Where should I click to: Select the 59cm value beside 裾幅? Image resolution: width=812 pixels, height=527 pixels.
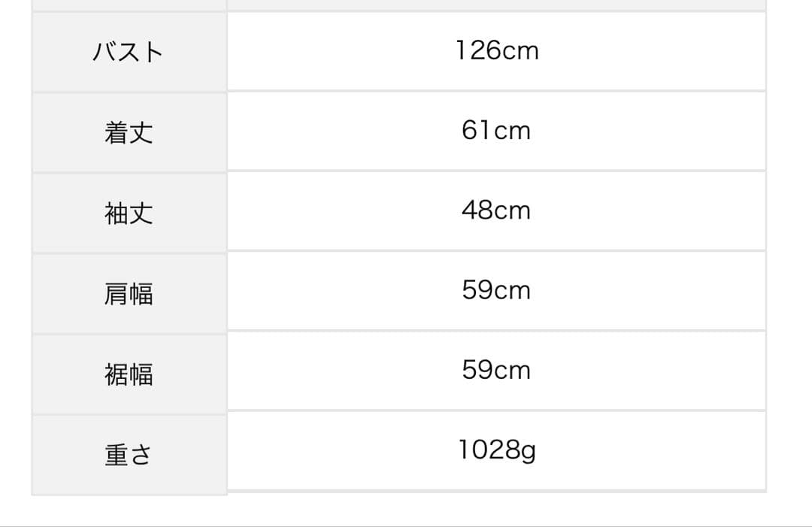496,371
